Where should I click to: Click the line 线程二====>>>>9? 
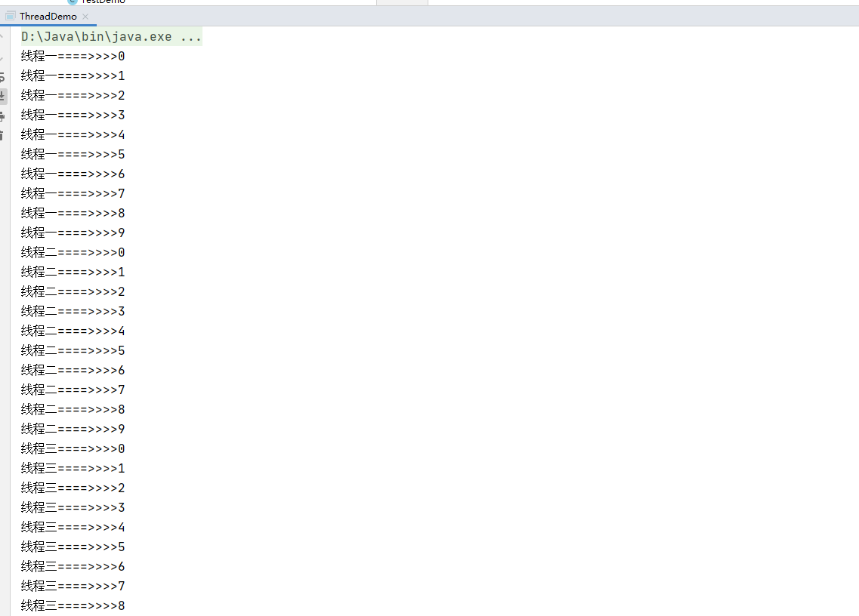click(72, 429)
